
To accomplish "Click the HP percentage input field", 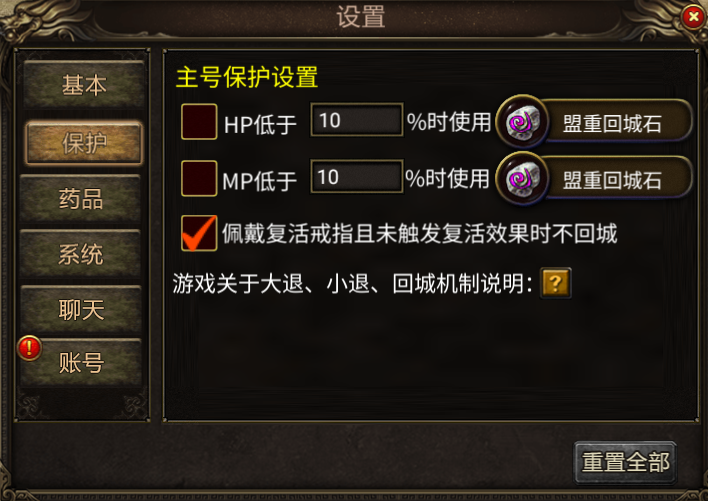I will click(x=357, y=120).
